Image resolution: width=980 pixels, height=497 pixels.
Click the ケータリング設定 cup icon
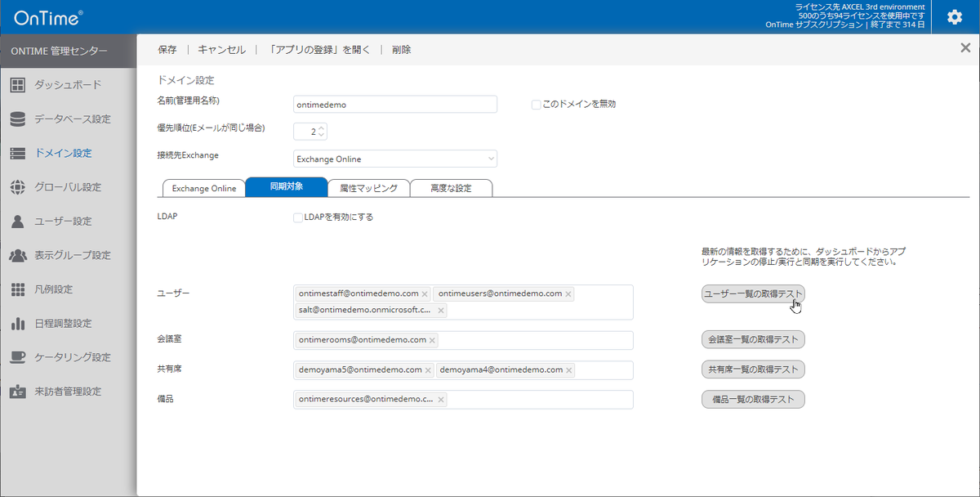point(18,357)
